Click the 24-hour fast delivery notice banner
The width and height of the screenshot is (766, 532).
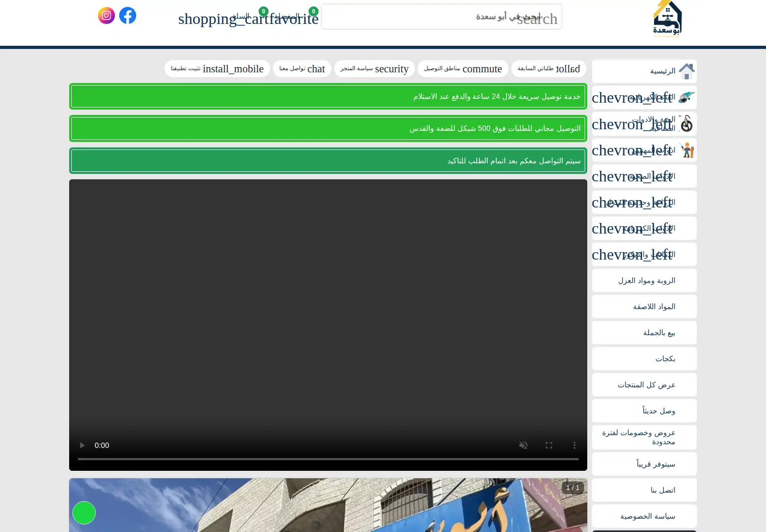pyautogui.click(x=328, y=96)
